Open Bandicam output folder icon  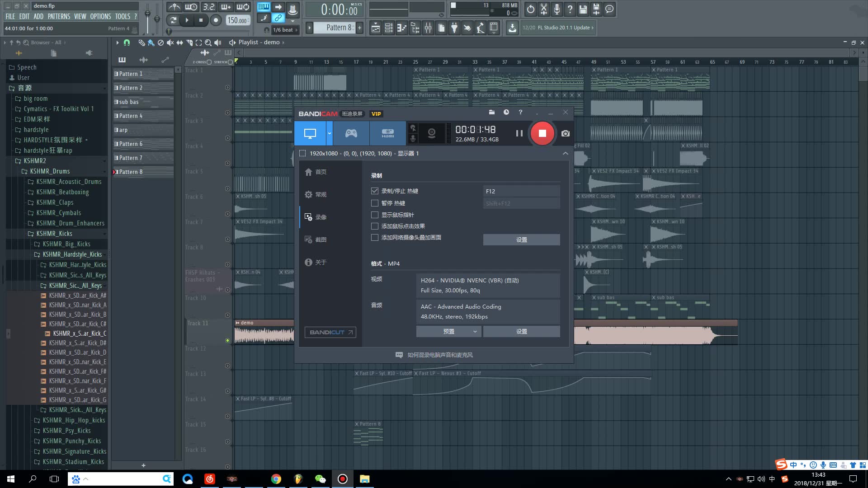tap(492, 113)
